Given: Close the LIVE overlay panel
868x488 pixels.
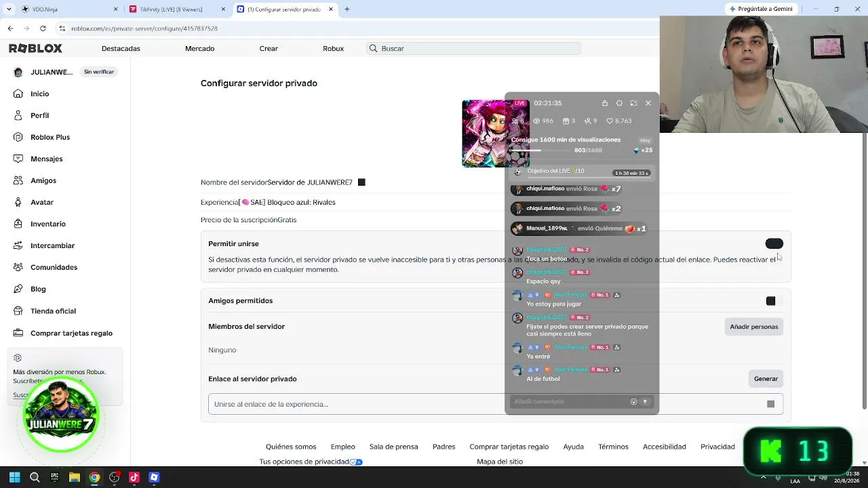Looking at the screenshot, I should tap(648, 103).
